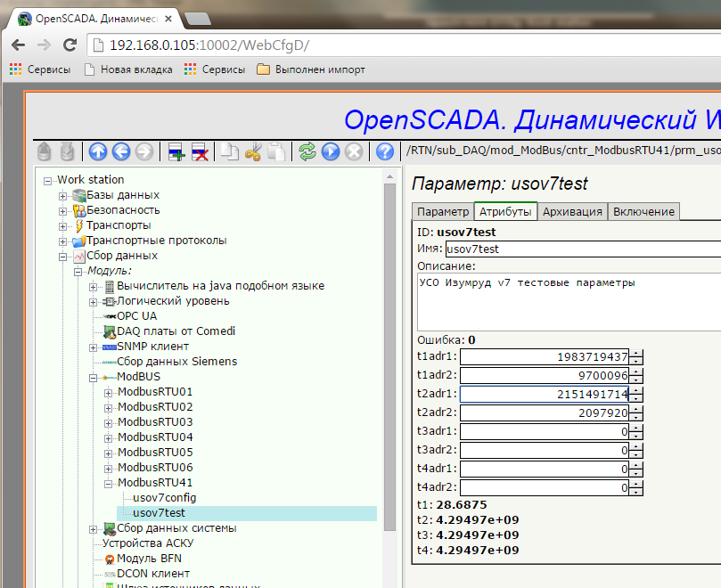Click the add item toolbar icon
721x588 pixels.
click(x=176, y=151)
